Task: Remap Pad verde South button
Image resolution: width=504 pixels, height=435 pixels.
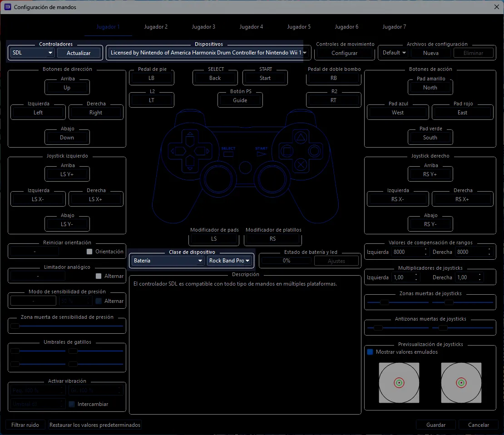Action: pyautogui.click(x=430, y=138)
